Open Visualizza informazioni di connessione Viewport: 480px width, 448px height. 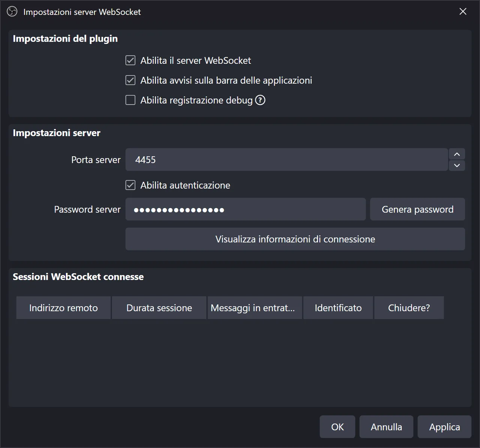point(295,239)
